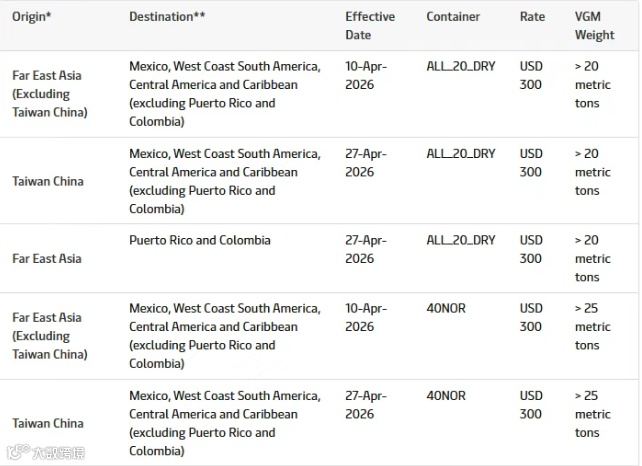Select the 'Puerto Rico and Colombia' destination cell
642x466 pixels.
tap(200, 241)
